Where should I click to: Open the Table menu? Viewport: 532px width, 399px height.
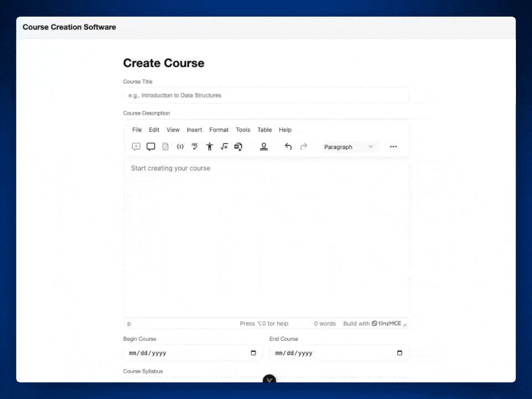click(264, 130)
